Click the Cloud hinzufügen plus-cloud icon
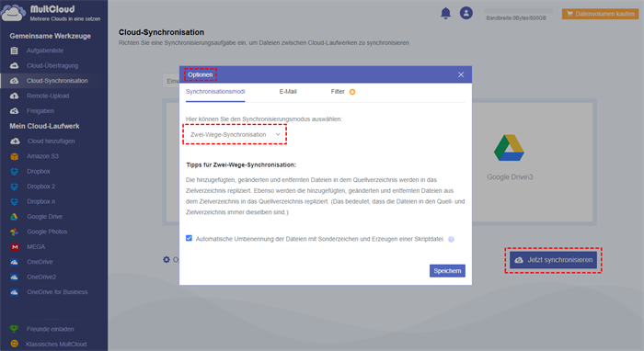The height and width of the screenshot is (351, 644). [x=15, y=142]
